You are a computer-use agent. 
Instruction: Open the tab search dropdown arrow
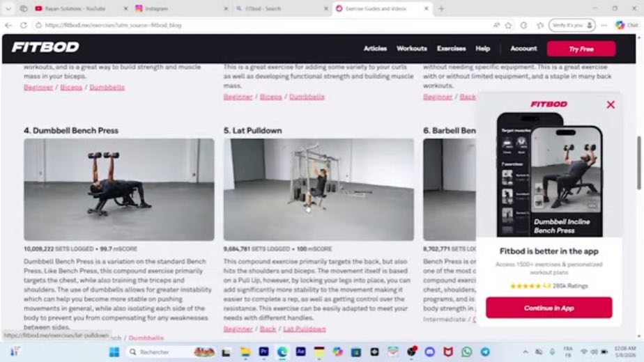click(x=8, y=8)
